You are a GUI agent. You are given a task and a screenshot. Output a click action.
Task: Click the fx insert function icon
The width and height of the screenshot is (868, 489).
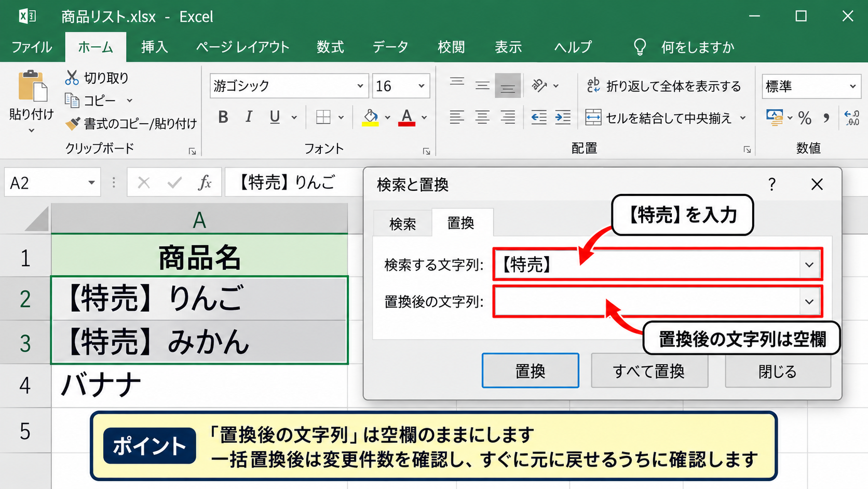205,182
